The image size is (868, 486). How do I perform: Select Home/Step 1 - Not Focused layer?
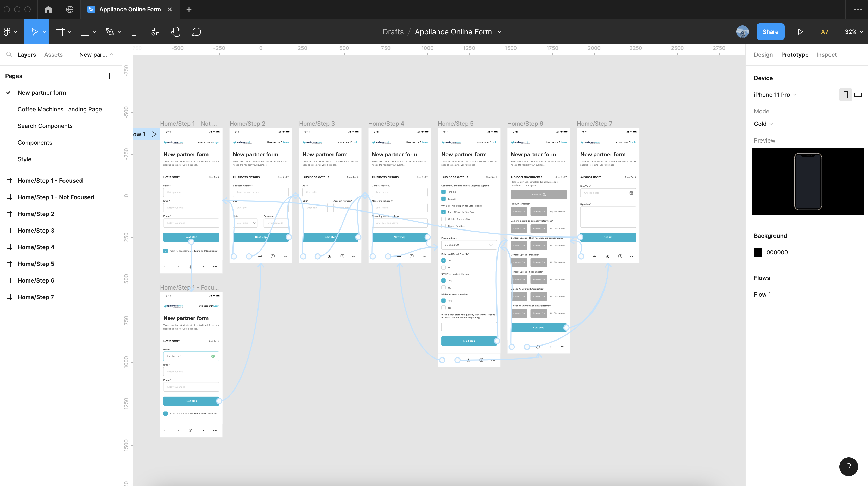[56, 197]
